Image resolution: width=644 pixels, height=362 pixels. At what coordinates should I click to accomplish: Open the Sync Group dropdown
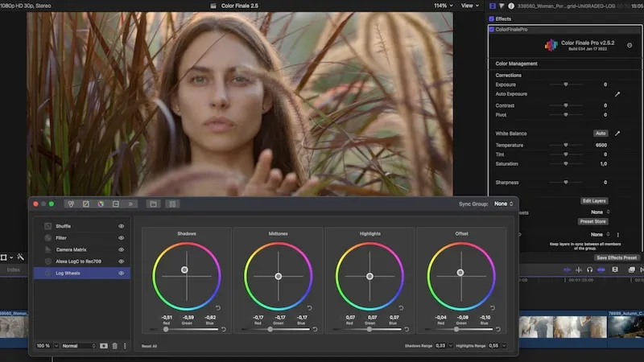point(504,204)
